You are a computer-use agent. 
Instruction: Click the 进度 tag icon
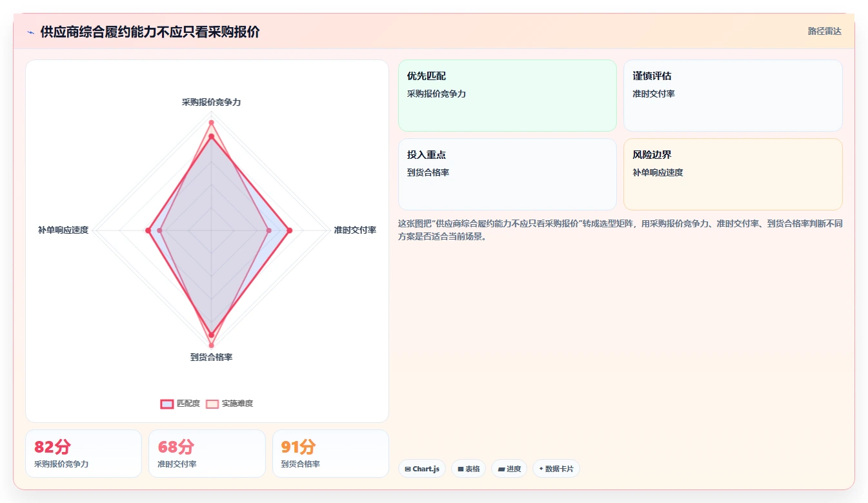point(501,469)
